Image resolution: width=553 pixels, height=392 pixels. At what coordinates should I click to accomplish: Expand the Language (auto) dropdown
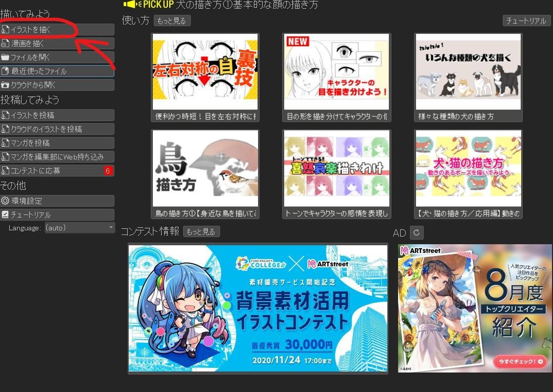pos(80,228)
